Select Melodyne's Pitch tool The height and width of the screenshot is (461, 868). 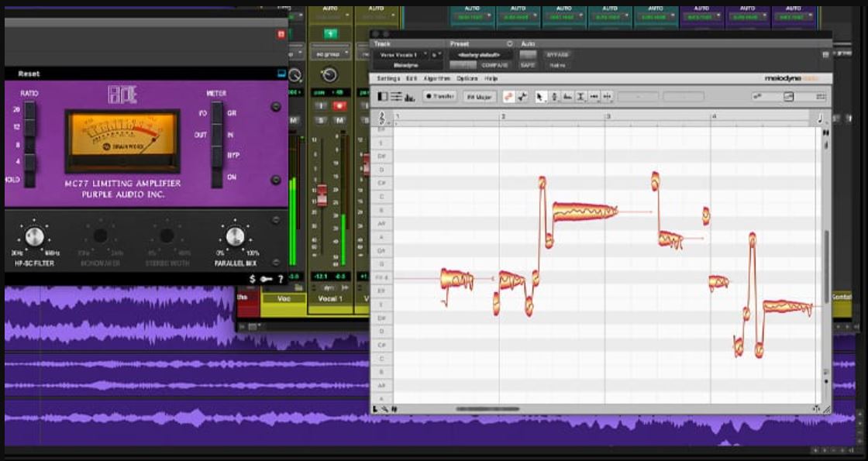click(x=554, y=97)
